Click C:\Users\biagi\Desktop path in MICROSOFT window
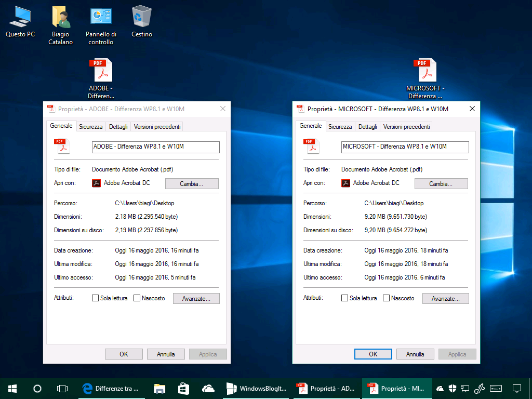Screen dimensions: 532x399 pos(394,203)
